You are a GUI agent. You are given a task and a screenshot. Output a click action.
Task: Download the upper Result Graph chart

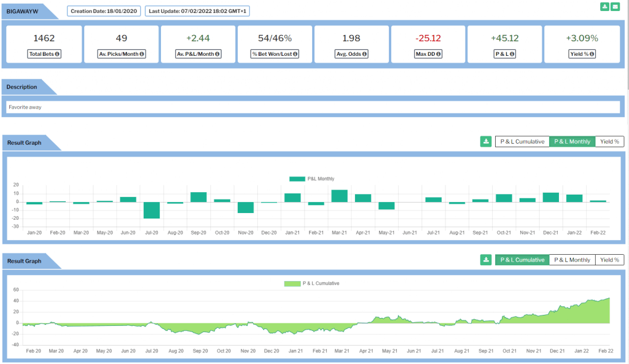point(486,141)
